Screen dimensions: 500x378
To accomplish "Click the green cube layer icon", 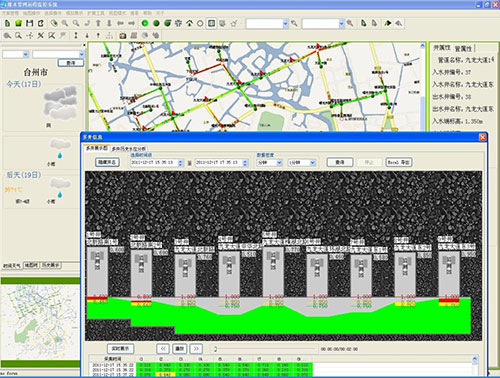I will click(18, 23).
